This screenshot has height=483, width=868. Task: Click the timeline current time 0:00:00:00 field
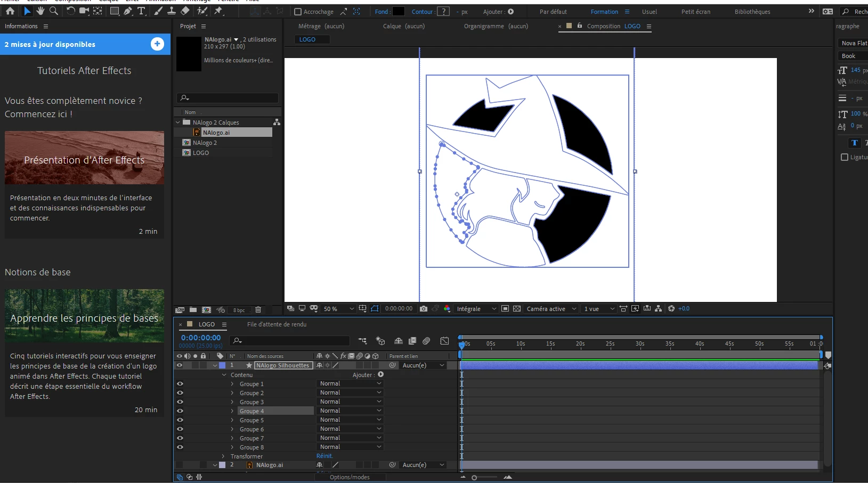click(201, 338)
